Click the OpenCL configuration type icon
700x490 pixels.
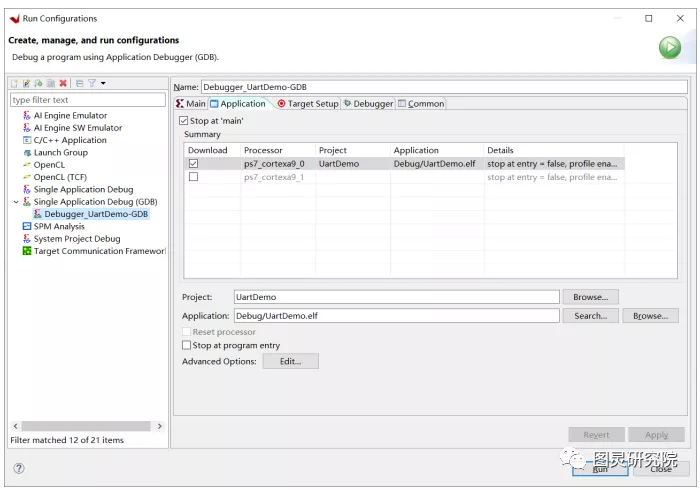pos(27,165)
